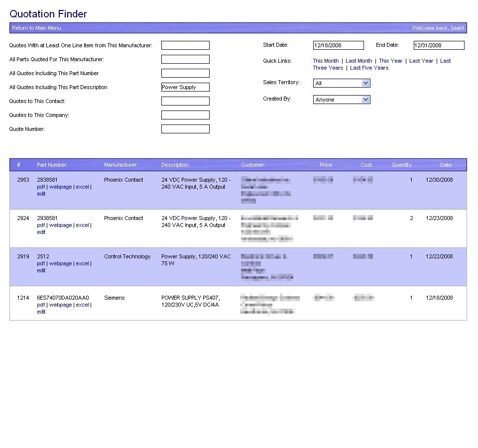Image resolution: width=478 pixels, height=448 pixels.
Task: Click the Description column header
Action: [175, 165]
